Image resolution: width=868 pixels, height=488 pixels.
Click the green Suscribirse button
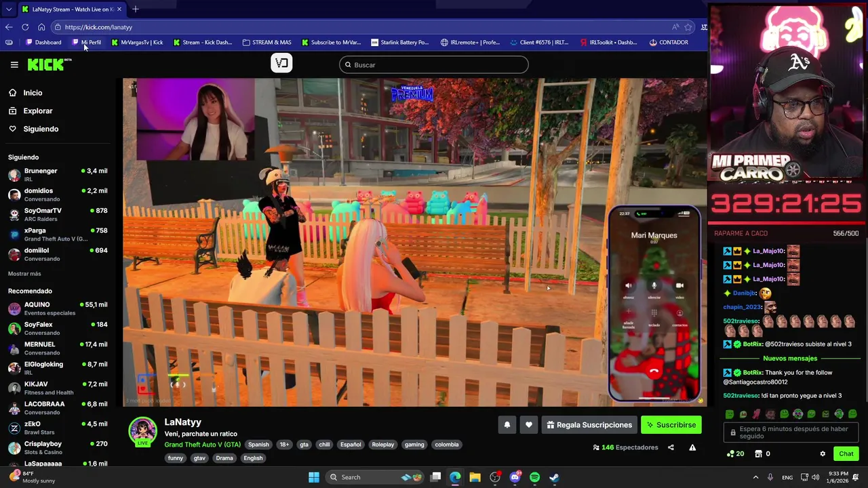tap(671, 425)
